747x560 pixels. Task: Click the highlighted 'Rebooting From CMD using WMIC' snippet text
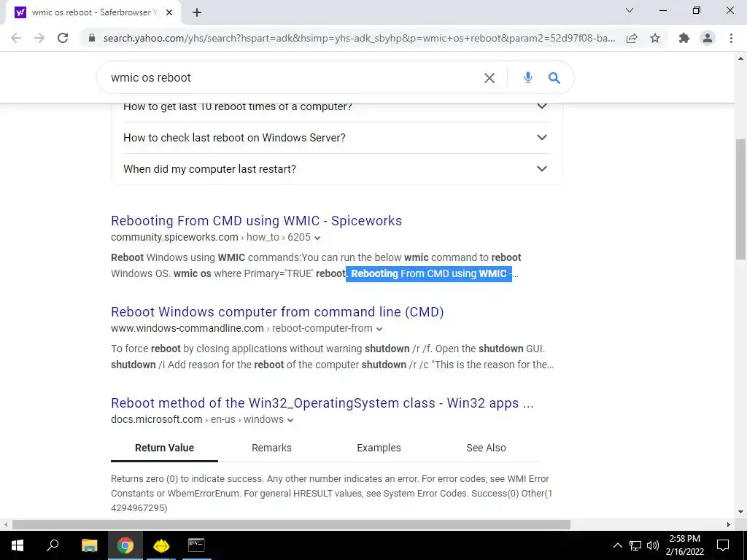click(x=429, y=274)
